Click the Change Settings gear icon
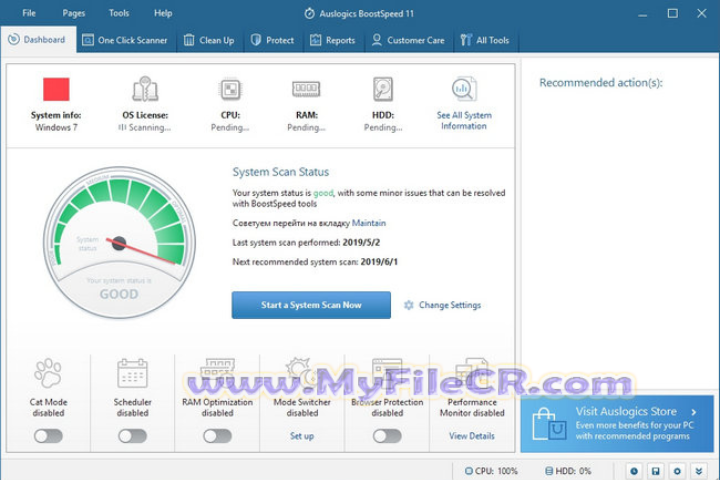Viewport: 720px width, 480px height. pos(408,305)
